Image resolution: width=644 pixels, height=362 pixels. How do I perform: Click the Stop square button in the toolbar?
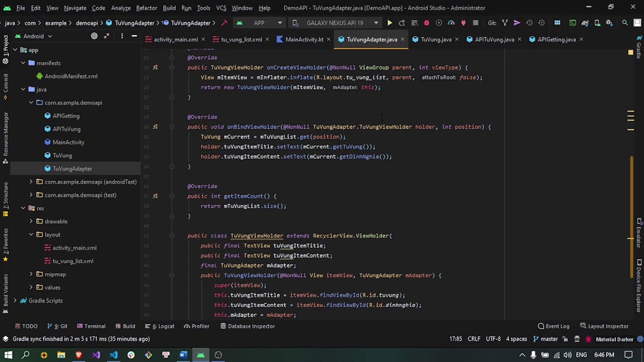click(475, 23)
